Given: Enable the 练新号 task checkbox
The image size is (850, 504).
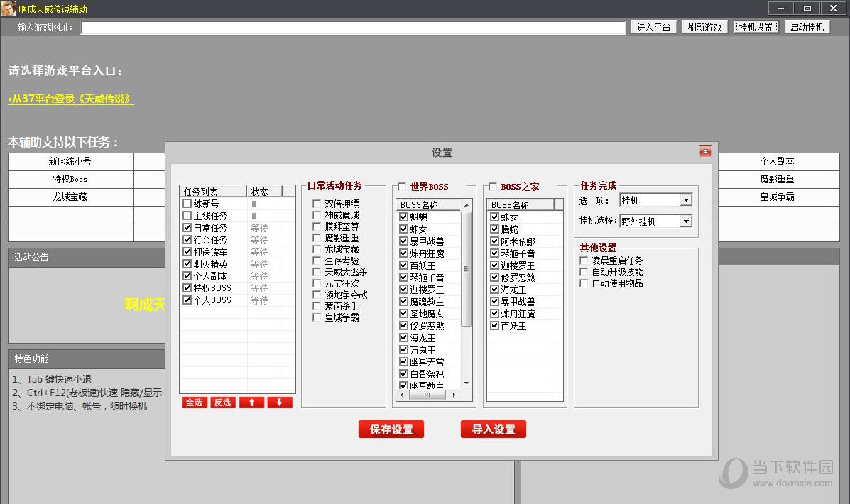Looking at the screenshot, I should [x=187, y=204].
